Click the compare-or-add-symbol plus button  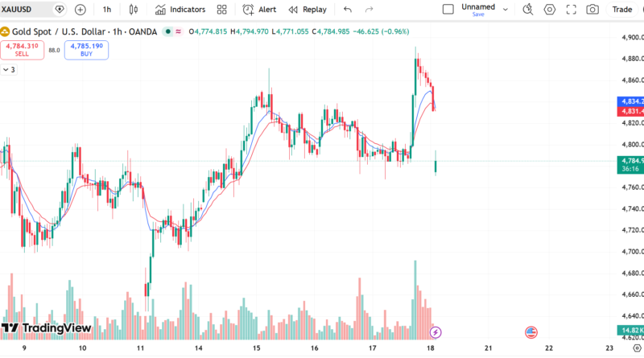click(80, 10)
